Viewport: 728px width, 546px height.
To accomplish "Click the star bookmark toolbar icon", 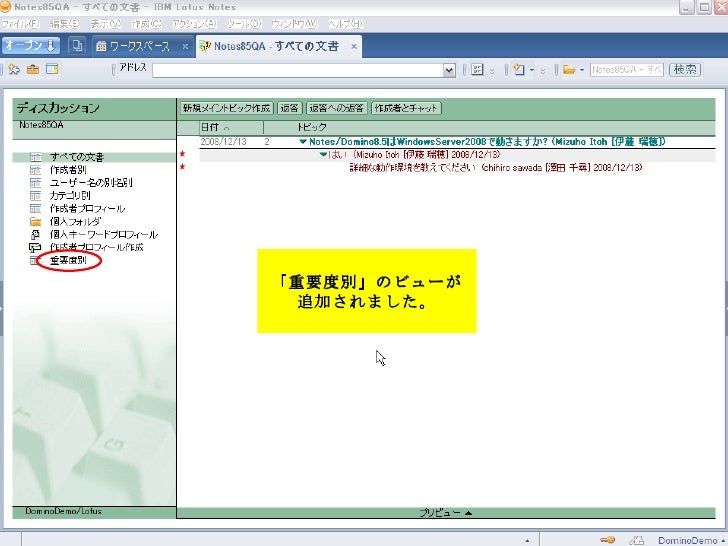I will coord(14,70).
